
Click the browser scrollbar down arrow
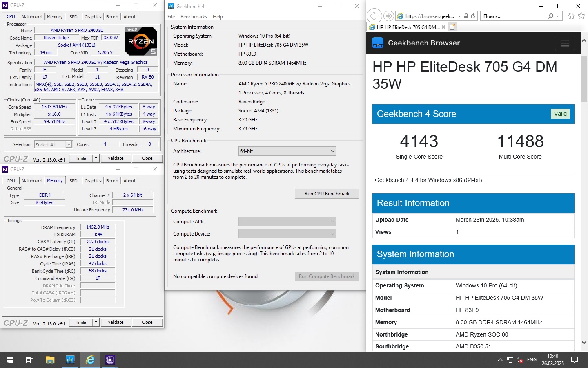pos(584,343)
